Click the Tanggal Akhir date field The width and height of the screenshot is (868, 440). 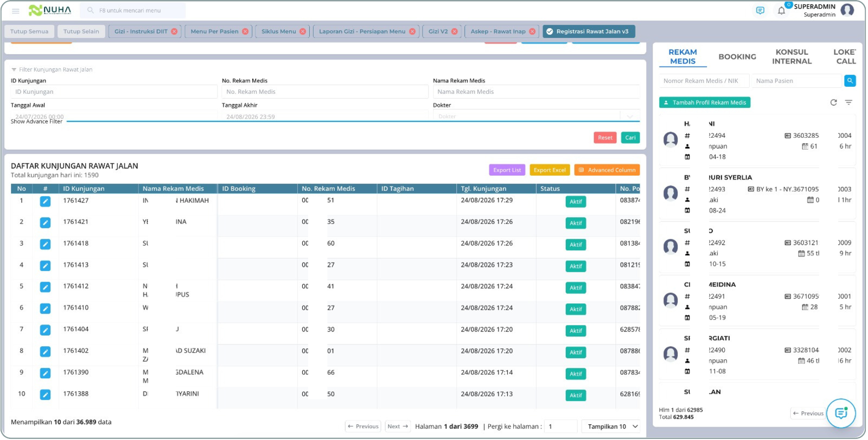click(x=325, y=116)
